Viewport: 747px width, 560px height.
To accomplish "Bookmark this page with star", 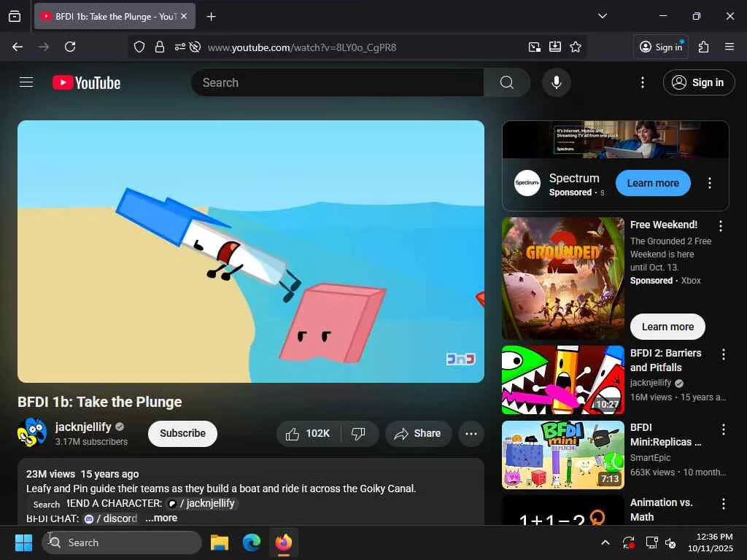I will pos(576,47).
